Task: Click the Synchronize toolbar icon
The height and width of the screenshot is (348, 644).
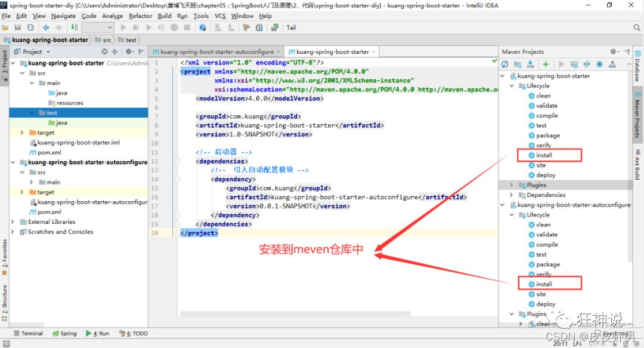Action: pos(30,27)
